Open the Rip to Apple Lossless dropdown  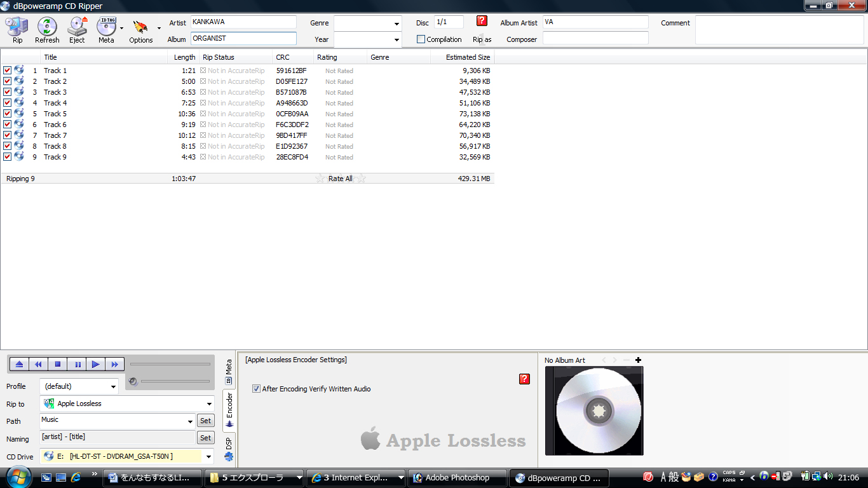(209, 403)
